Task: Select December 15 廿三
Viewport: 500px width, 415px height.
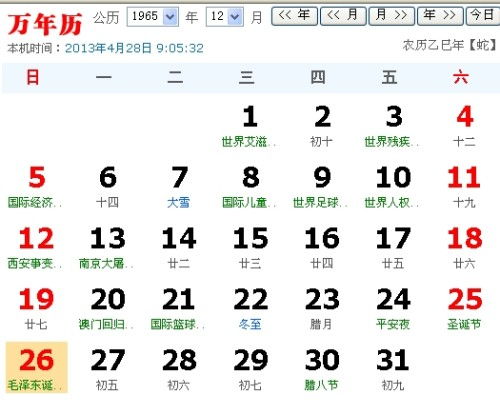Action: (250, 248)
